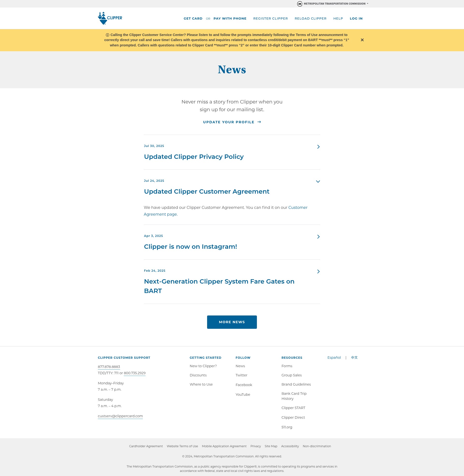Call support number 877.878.8883
Screen dimensions: 464x476
tap(109, 367)
